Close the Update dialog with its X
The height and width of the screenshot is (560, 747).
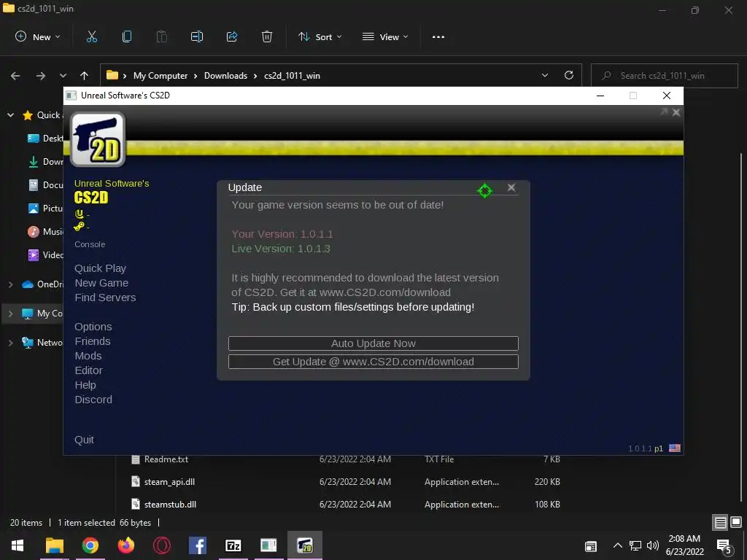point(511,187)
